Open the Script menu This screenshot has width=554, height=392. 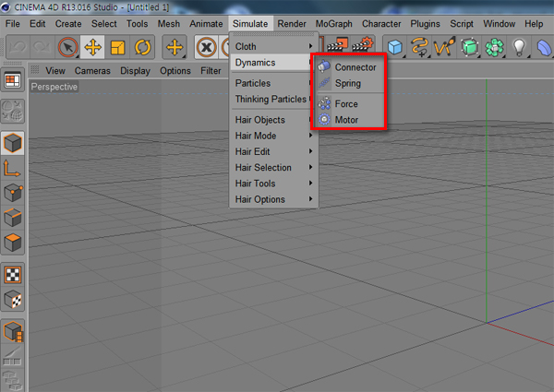coord(462,24)
